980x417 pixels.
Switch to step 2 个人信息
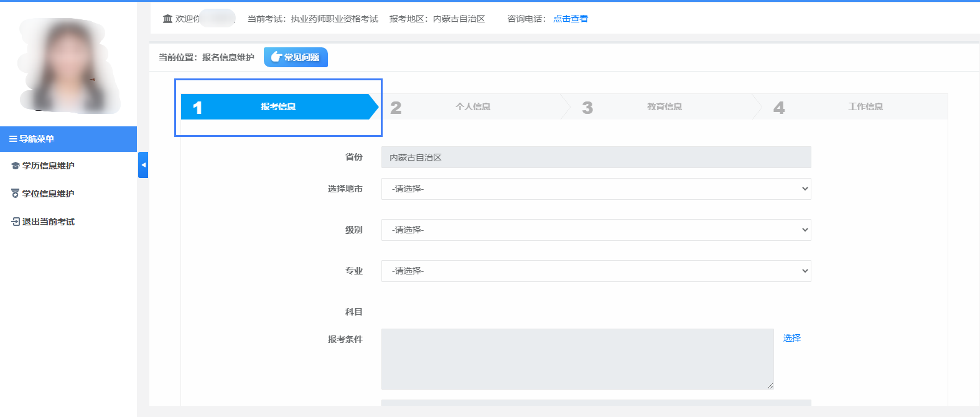pyautogui.click(x=472, y=107)
